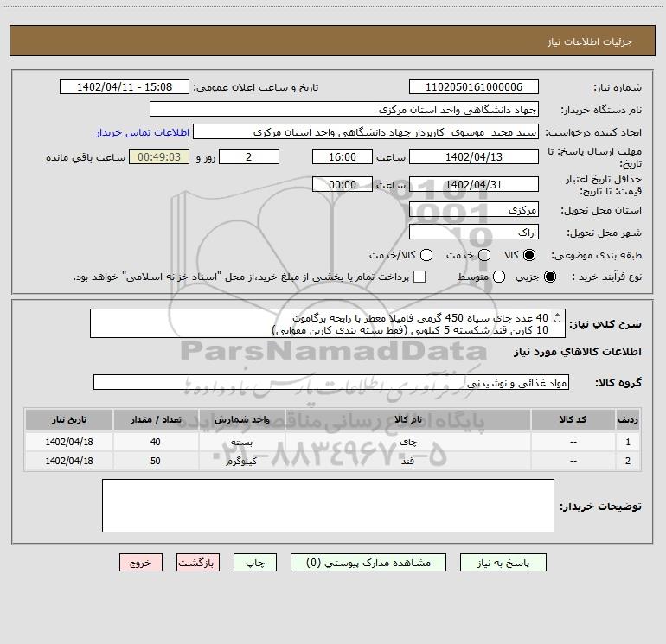
Task: Click the تعداد / مقدار column header
Action: tap(156, 419)
